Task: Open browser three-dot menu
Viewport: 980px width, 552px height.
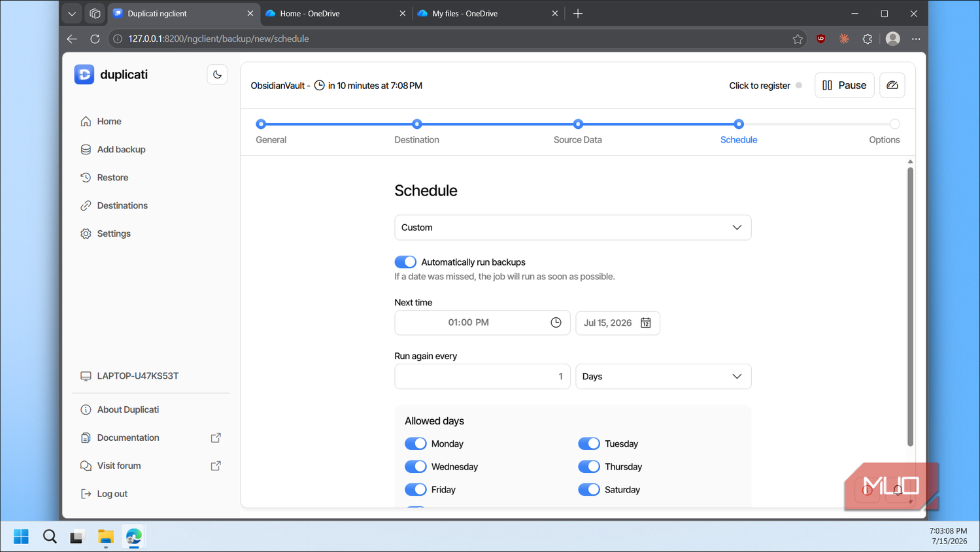Action: coord(916,39)
